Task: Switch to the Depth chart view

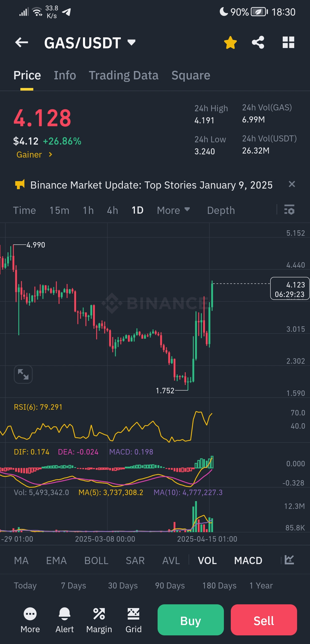Action: point(221,210)
